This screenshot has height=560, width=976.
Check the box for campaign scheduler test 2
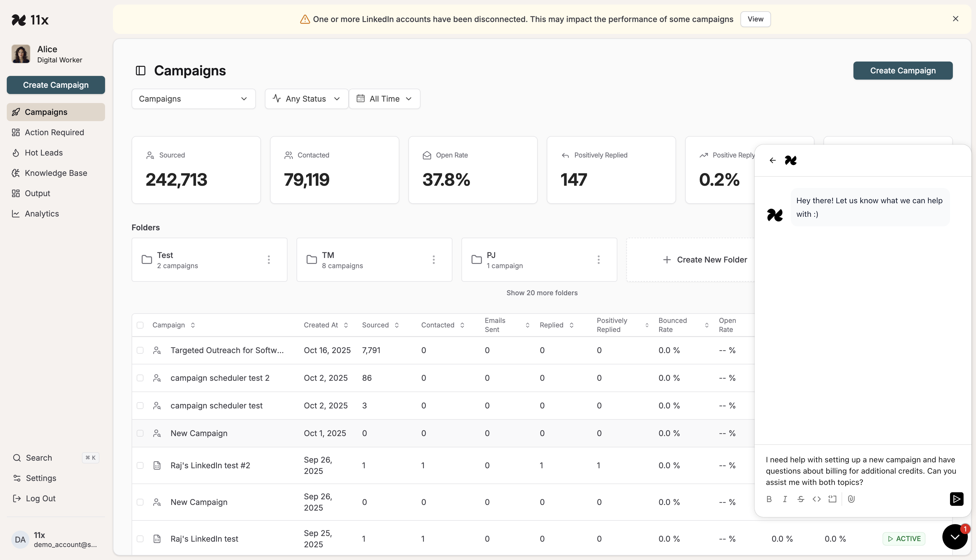[x=140, y=378]
